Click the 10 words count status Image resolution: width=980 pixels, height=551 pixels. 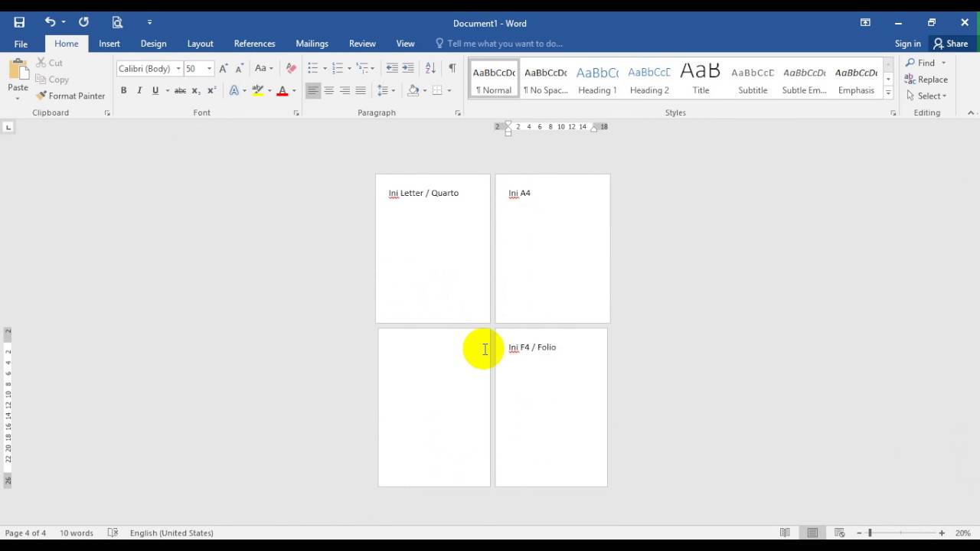tap(77, 533)
